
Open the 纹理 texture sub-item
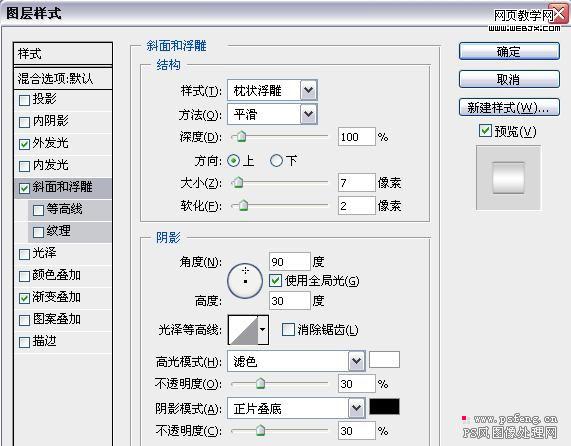pos(59,231)
